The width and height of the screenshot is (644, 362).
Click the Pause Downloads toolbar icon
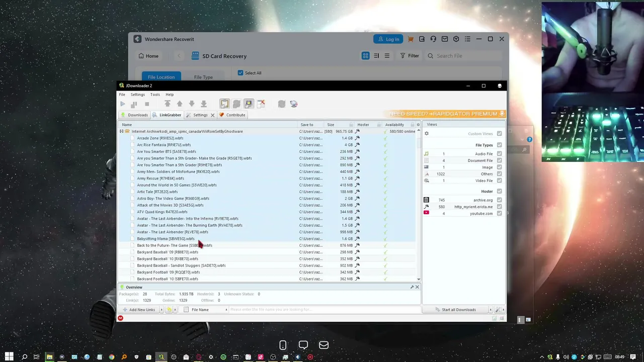coord(134,104)
